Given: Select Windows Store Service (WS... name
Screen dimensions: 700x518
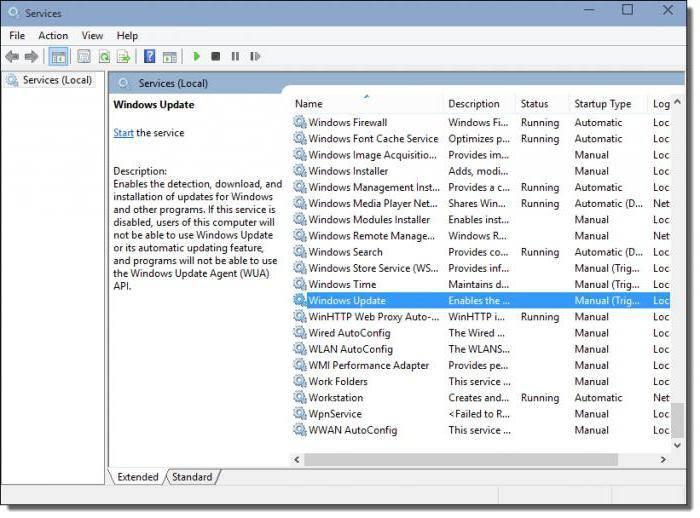Looking at the screenshot, I should pyautogui.click(x=373, y=268).
